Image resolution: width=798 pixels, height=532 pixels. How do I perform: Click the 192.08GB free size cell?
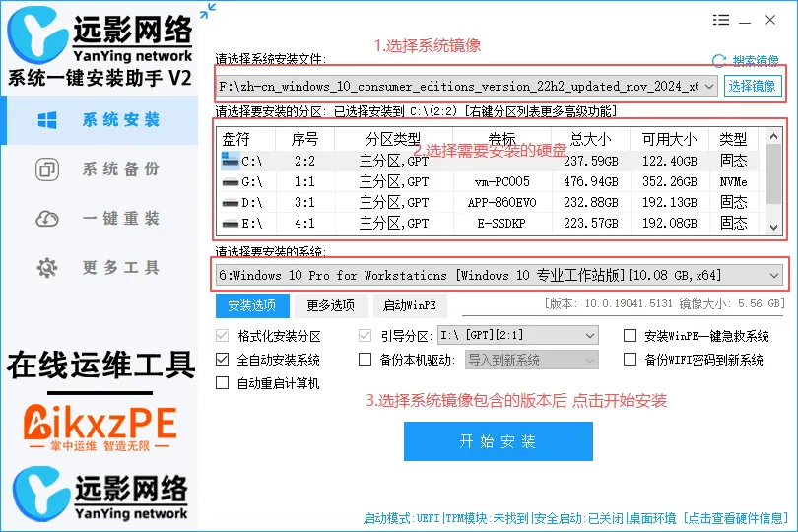(x=669, y=223)
